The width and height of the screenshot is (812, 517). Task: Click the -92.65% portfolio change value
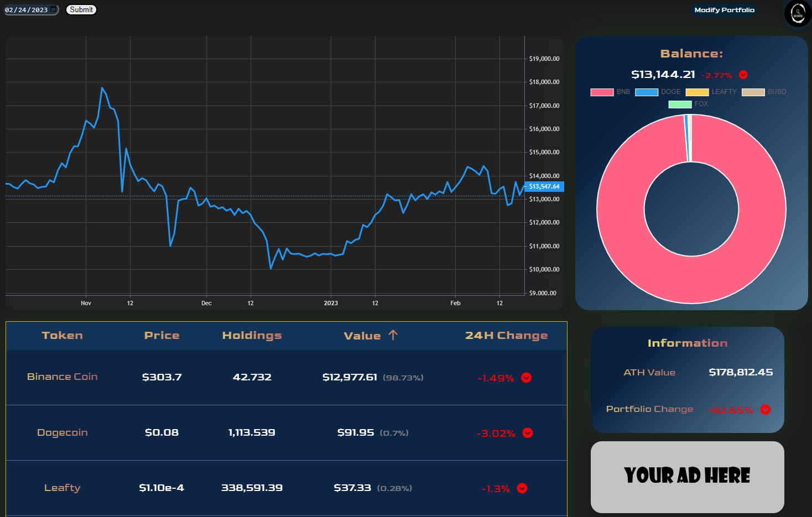click(x=730, y=410)
